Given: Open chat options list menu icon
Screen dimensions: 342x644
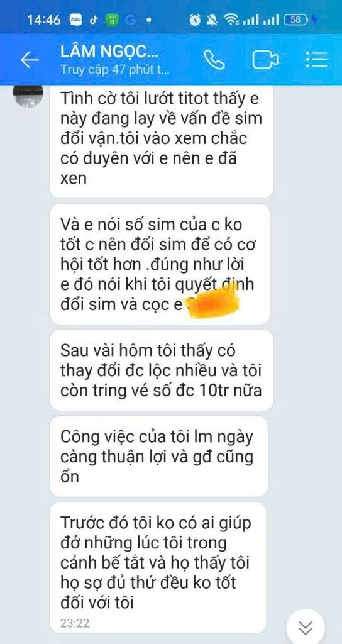Looking at the screenshot, I should click(317, 60).
